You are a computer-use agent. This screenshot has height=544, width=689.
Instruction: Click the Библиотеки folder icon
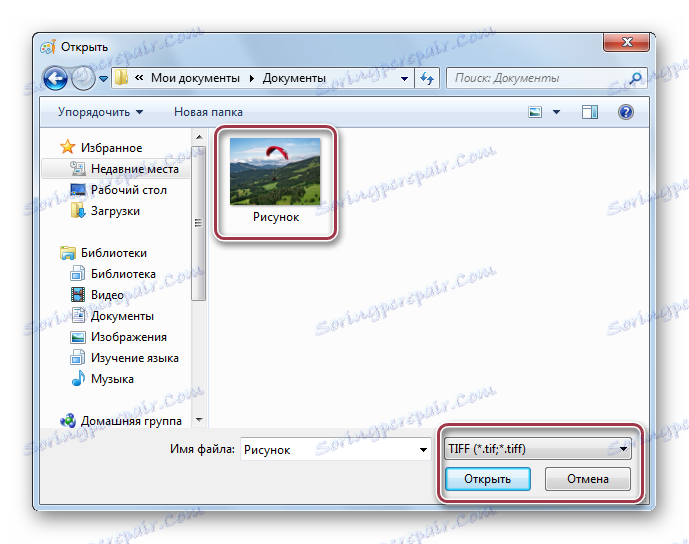68,253
